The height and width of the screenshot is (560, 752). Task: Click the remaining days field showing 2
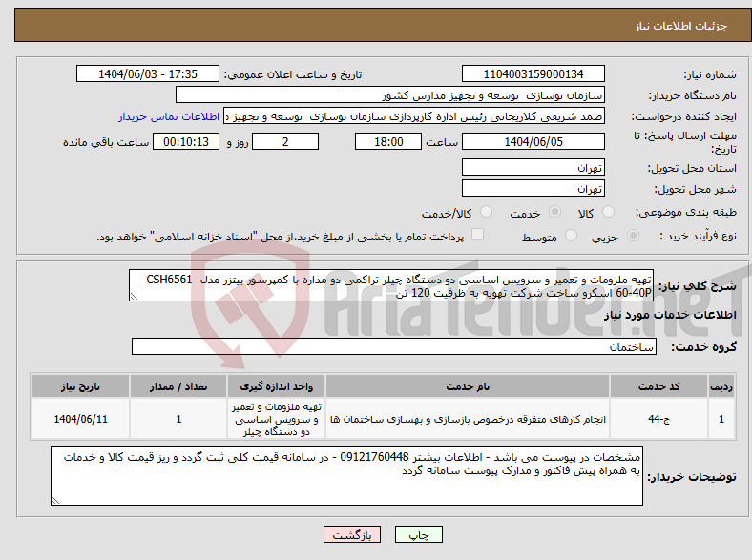pos(285,141)
